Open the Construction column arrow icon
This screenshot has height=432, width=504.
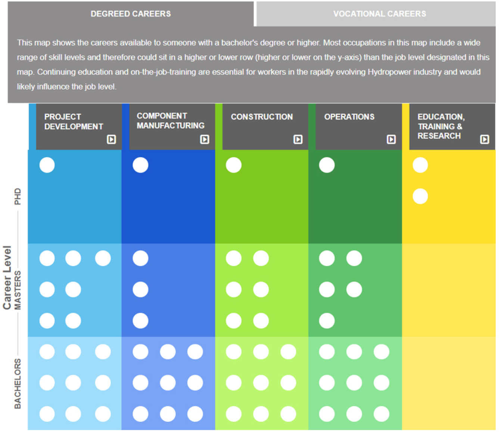[298, 139]
